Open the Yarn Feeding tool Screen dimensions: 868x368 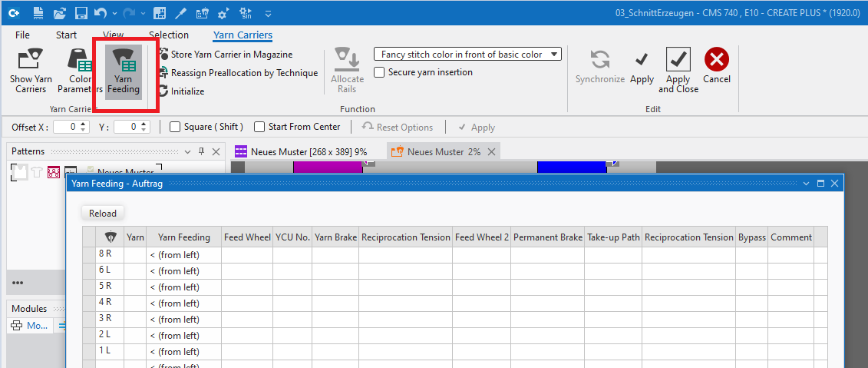pos(123,71)
